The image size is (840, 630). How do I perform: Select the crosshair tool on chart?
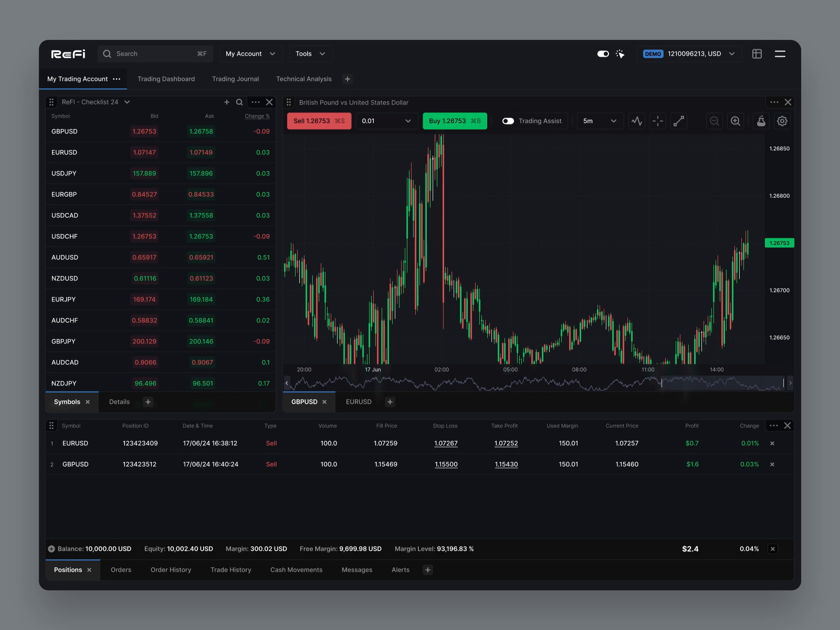(x=658, y=121)
